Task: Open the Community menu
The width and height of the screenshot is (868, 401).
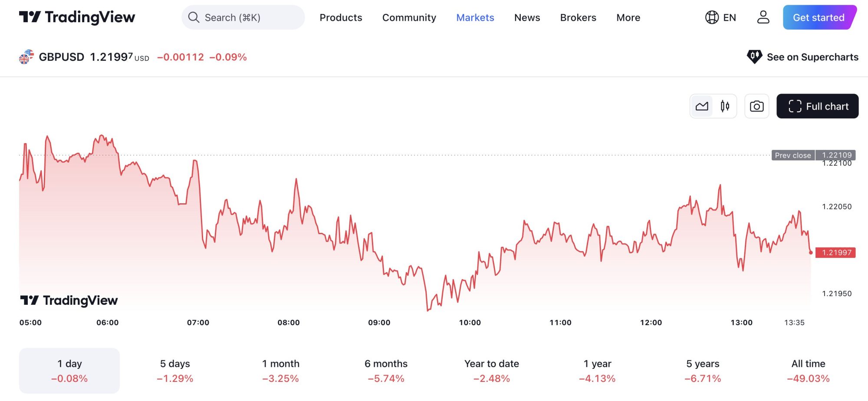Action: 409,17
